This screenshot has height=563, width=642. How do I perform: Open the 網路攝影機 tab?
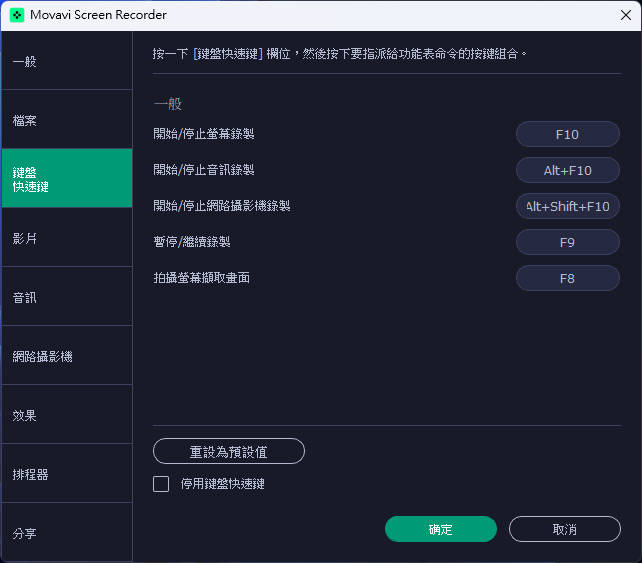pos(67,355)
